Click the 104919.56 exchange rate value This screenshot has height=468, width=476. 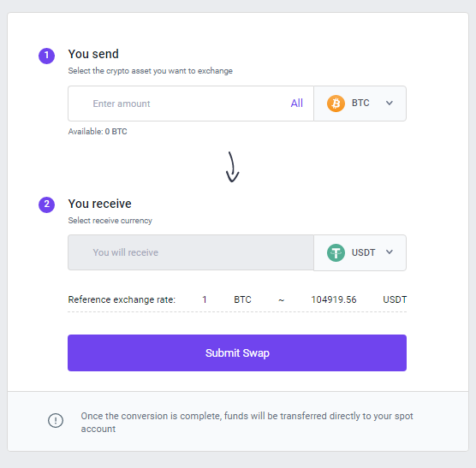(x=334, y=299)
